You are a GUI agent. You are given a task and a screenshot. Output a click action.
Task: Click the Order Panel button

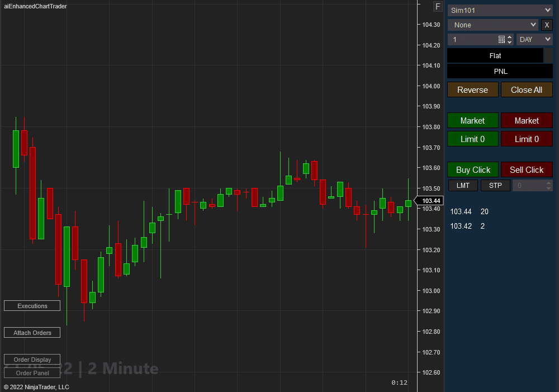(x=32, y=372)
